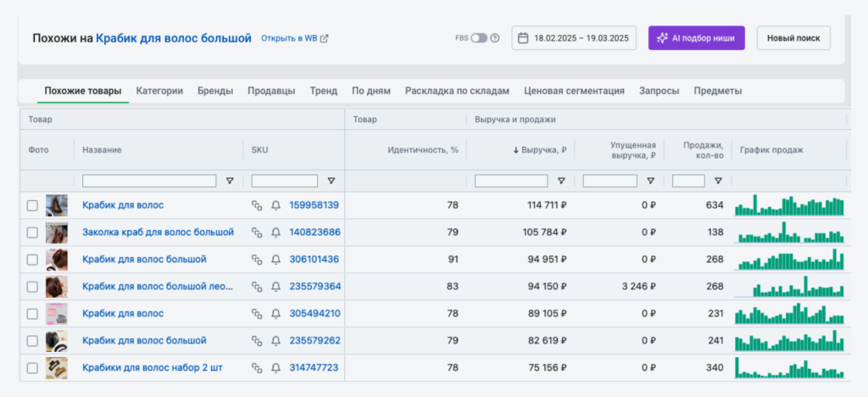The width and height of the screenshot is (868, 397).
Task: Click the copy icon for SKU 235579364
Action: 256,287
